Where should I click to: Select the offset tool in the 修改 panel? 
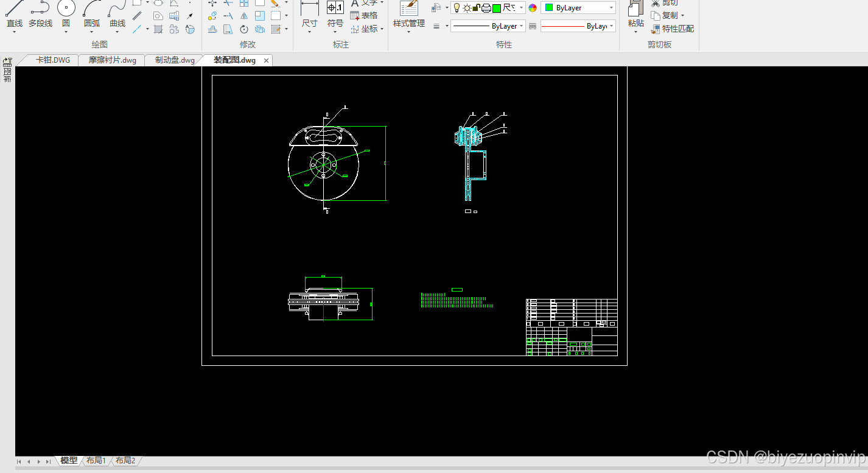[212, 29]
